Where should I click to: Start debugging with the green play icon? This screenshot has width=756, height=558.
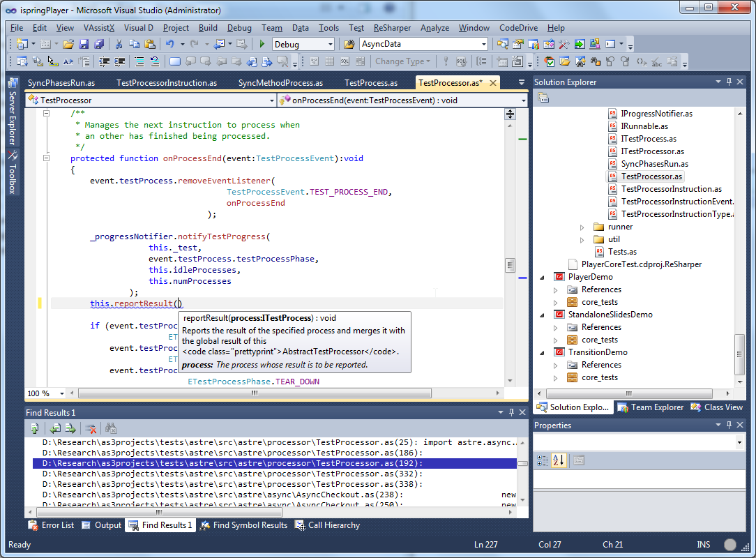pos(262,45)
